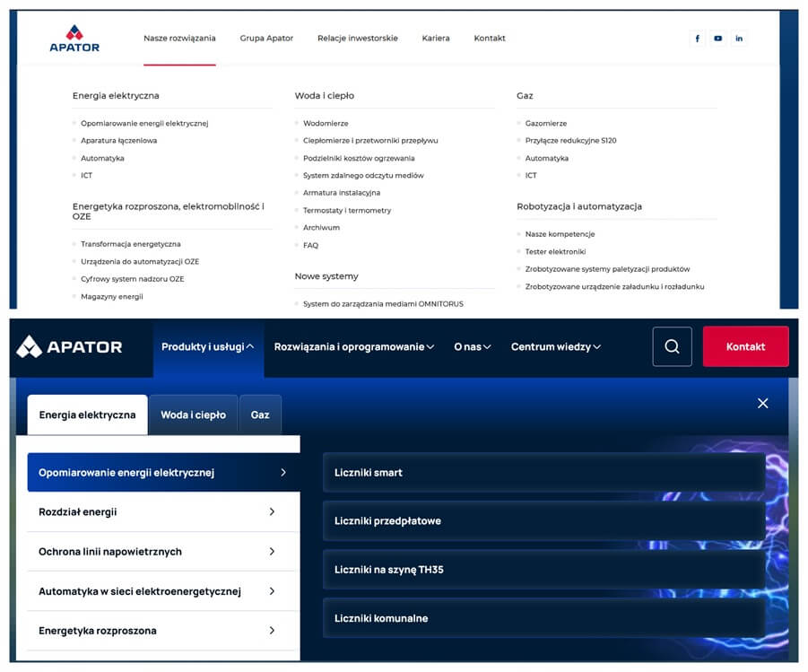Open Wodomierze link
This screenshot has width=808, height=672.
(326, 123)
